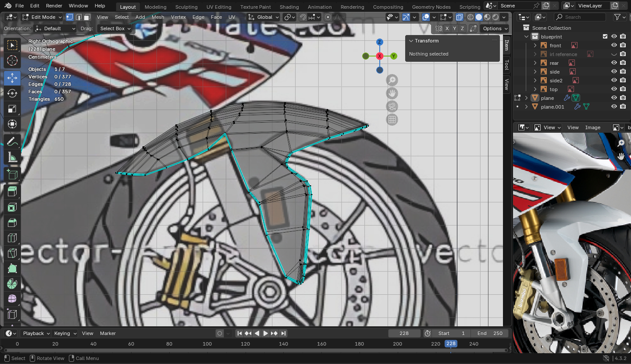The image size is (631, 364).
Task: Open the Edit Mode dropdown
Action: click(42, 17)
